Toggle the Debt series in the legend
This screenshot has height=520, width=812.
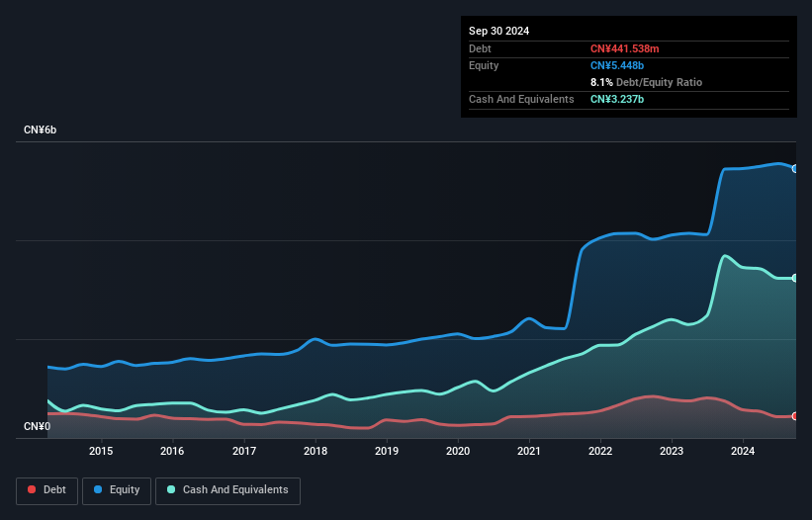tap(47, 490)
